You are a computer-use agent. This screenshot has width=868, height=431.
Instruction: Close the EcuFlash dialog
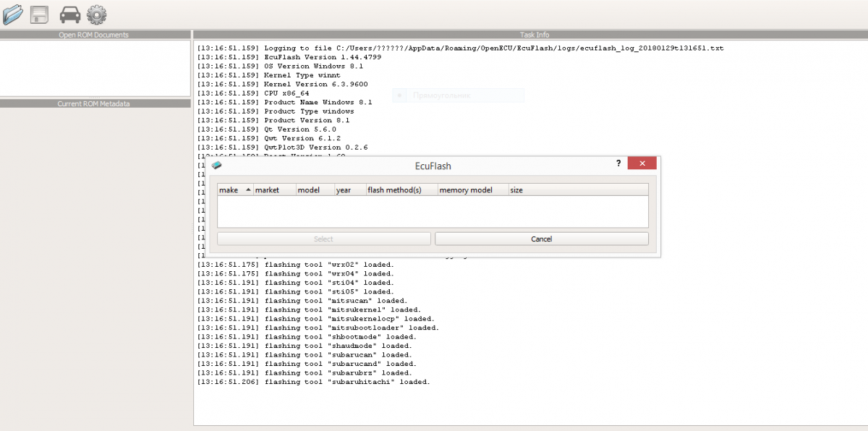[x=642, y=163]
